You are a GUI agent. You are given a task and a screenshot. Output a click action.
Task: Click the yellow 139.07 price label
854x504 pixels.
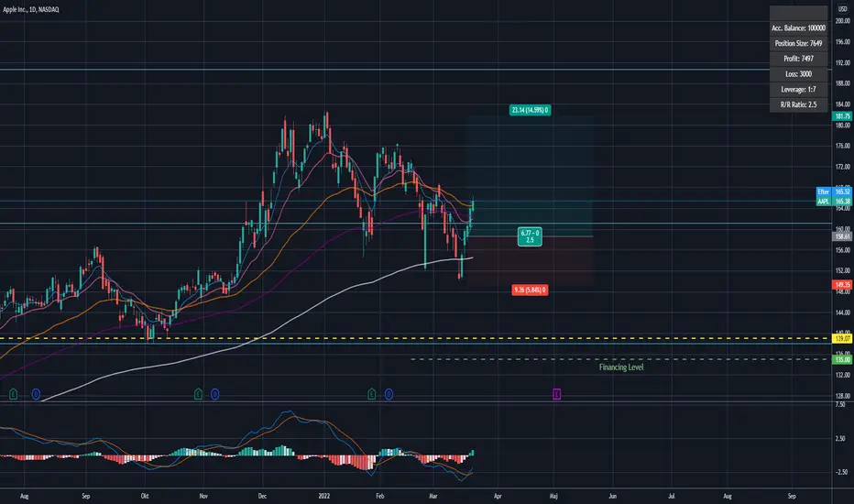click(842, 339)
